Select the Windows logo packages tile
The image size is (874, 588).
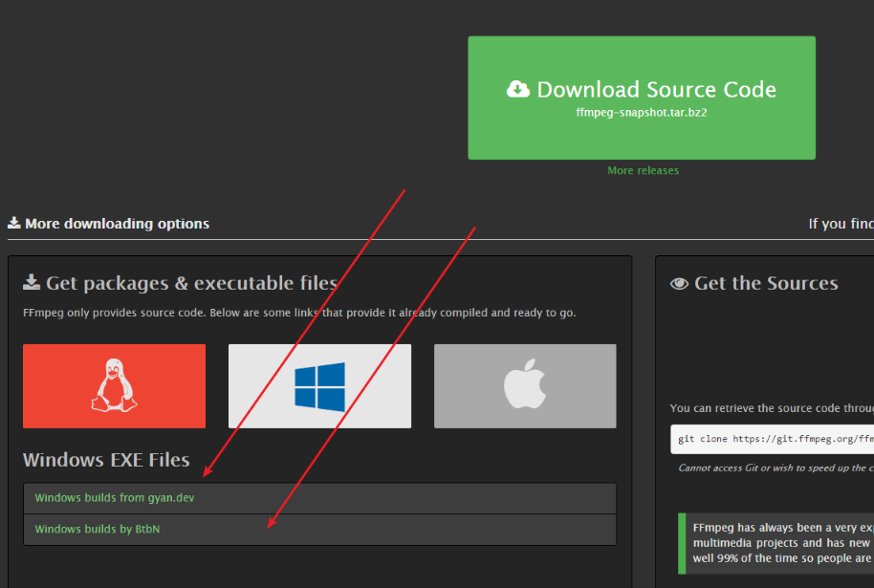[319, 386]
